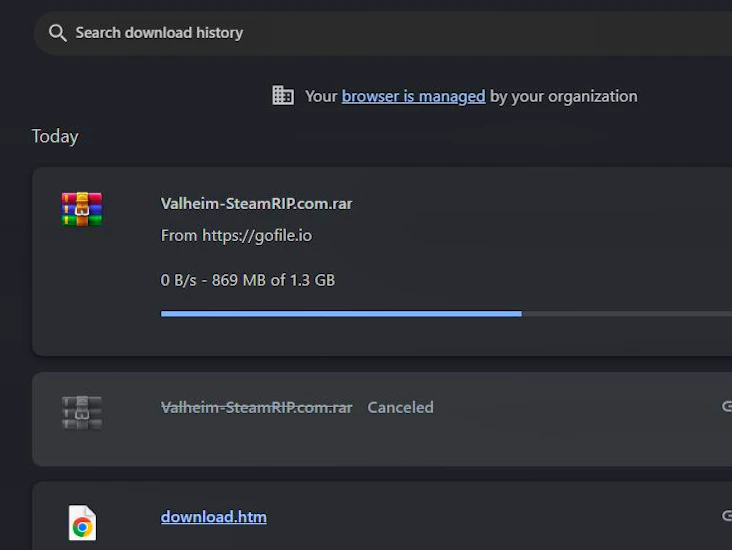
Task: Copy download link of canceled Valheim file
Action: point(726,406)
